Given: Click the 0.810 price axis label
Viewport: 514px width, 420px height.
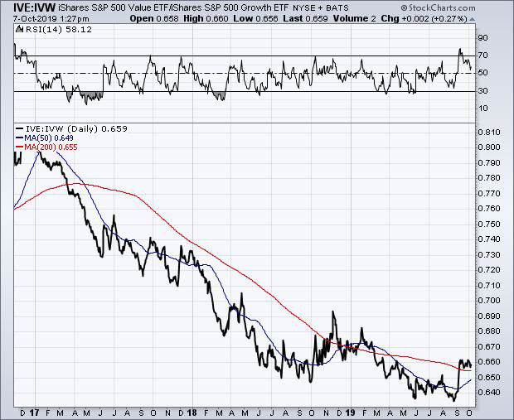Looking at the screenshot, I should pyautogui.click(x=489, y=132).
